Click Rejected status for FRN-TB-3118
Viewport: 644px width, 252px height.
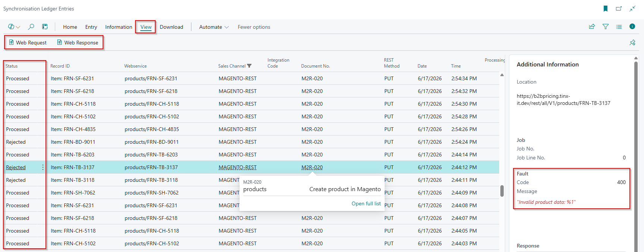[16, 180]
